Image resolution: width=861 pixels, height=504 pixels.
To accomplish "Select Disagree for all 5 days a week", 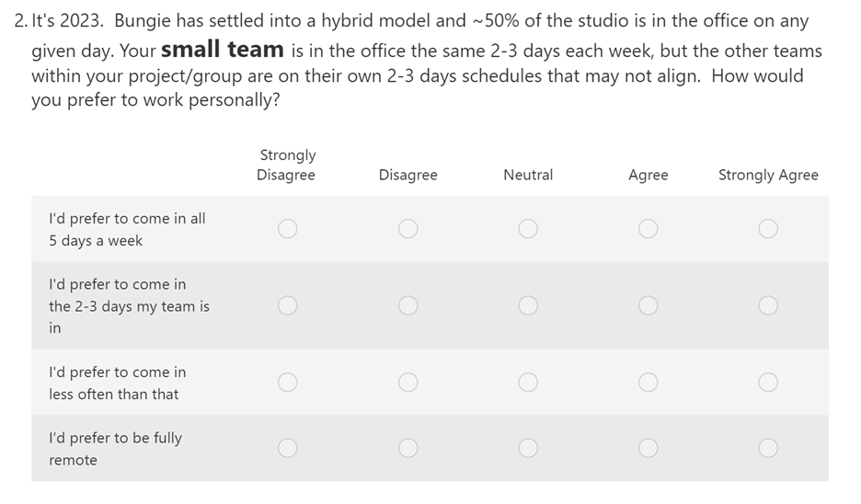I will [x=408, y=228].
